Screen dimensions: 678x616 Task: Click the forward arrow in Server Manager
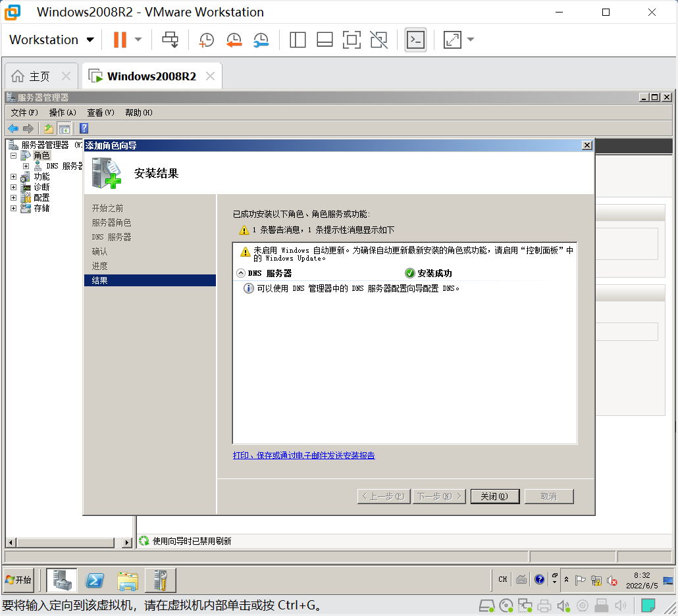point(28,128)
